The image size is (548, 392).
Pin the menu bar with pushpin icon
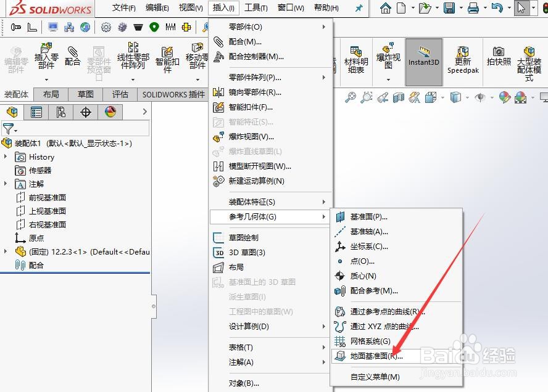click(x=359, y=7)
